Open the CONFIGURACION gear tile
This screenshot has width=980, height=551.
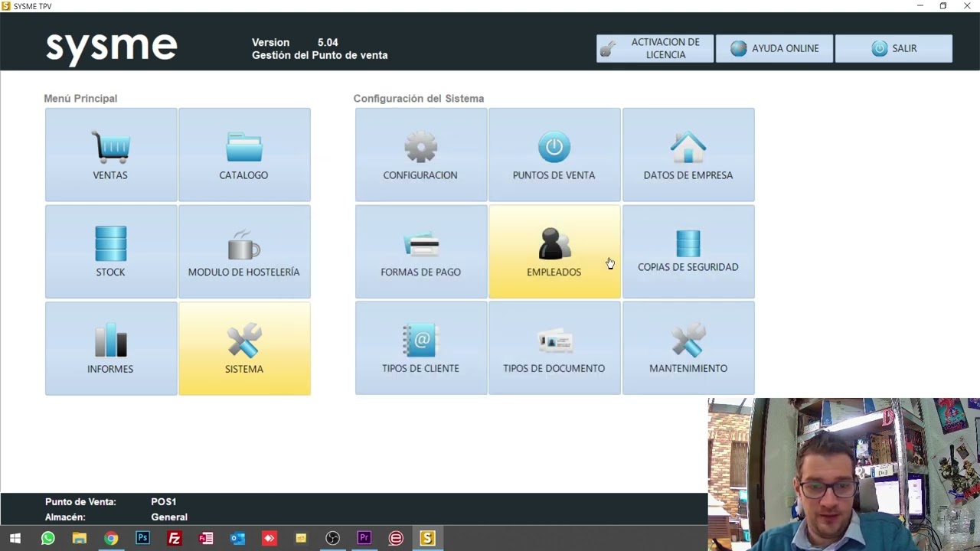tap(421, 155)
